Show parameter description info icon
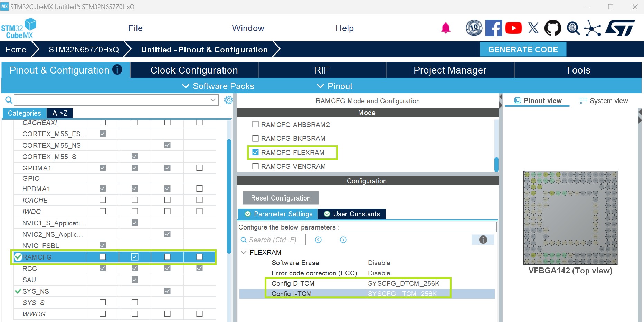The height and width of the screenshot is (322, 644). 483,240
